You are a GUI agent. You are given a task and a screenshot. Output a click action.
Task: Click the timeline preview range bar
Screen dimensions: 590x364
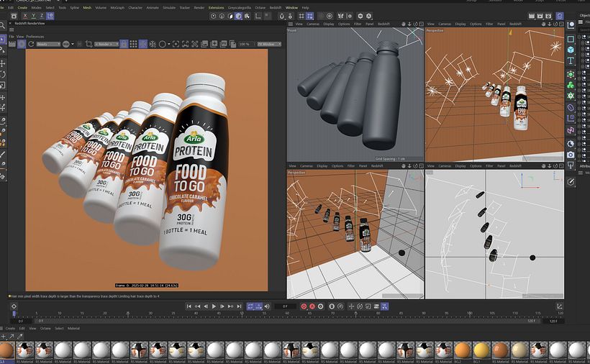(x=286, y=321)
